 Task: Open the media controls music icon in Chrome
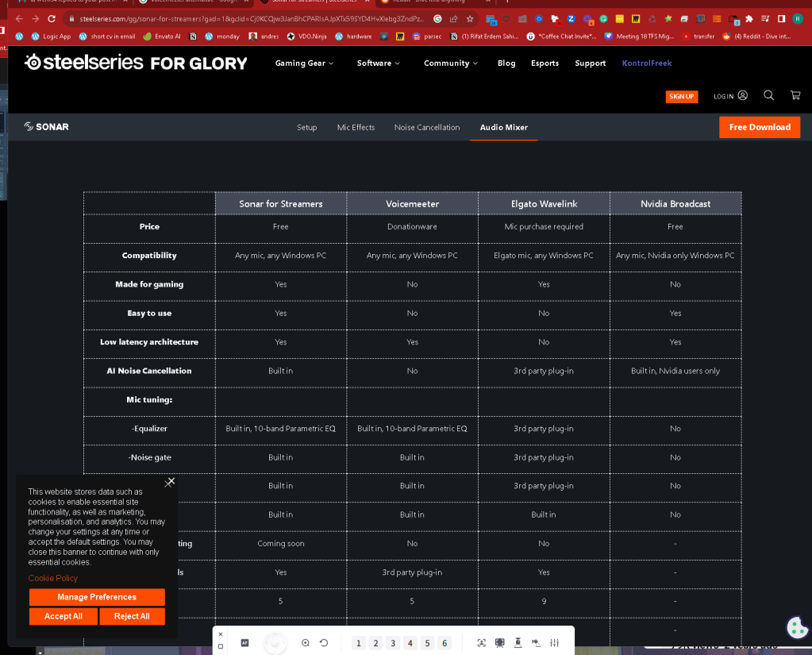(765, 18)
